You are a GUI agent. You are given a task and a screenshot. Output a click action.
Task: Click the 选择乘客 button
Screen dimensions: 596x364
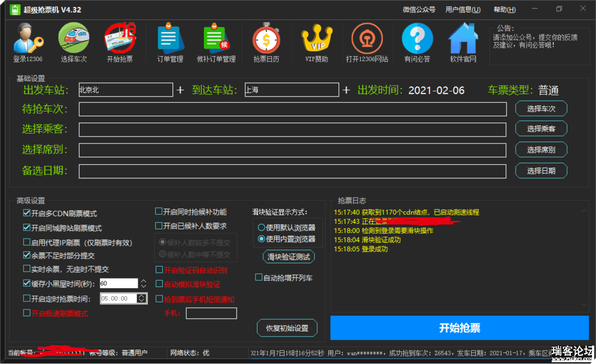(x=541, y=129)
